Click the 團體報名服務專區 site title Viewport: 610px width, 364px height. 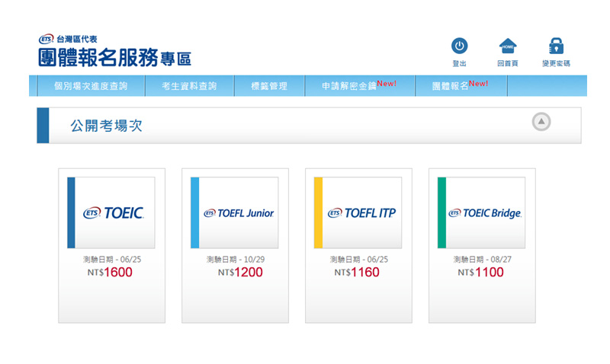click(x=115, y=58)
